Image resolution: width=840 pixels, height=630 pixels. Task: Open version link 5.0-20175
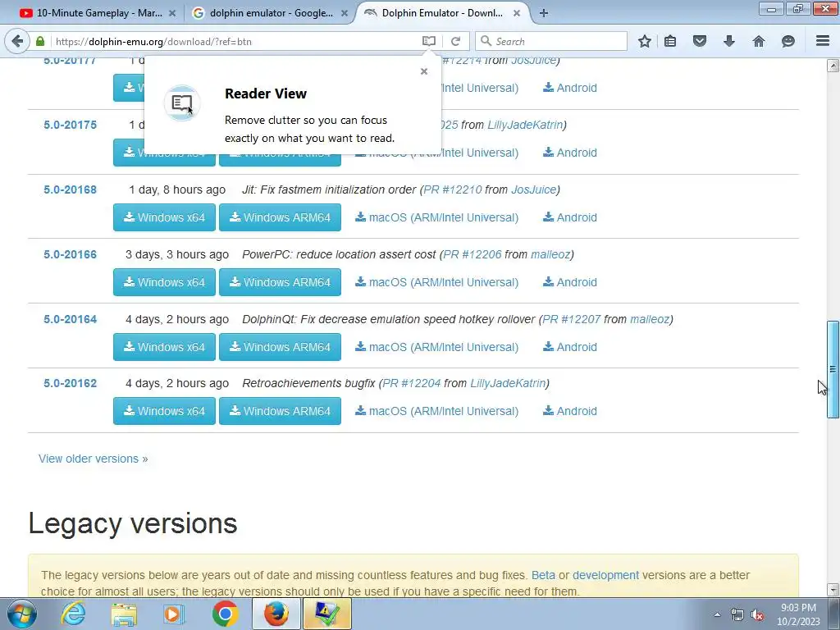point(71,125)
